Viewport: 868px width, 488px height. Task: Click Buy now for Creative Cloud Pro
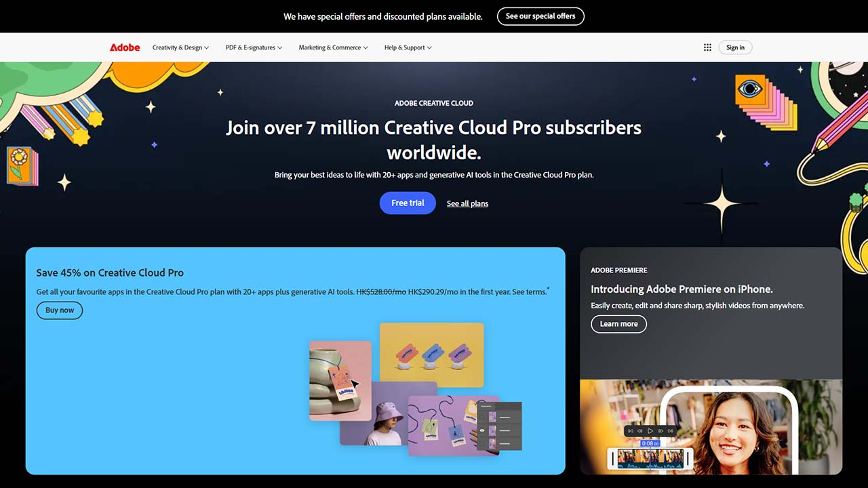coord(60,310)
